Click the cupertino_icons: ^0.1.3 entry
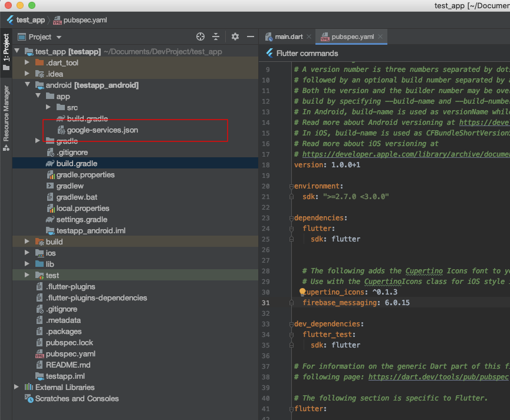The height and width of the screenshot is (420, 510). coord(350,292)
